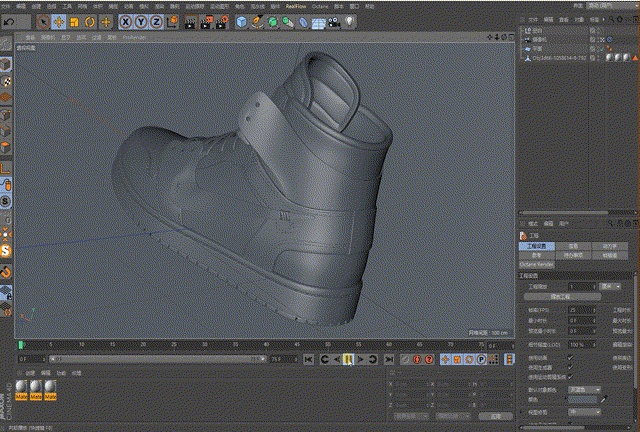This screenshot has height=432, width=640.
Task: Click the Make Editable sidebar icon
Action: pyautogui.click(x=5, y=44)
